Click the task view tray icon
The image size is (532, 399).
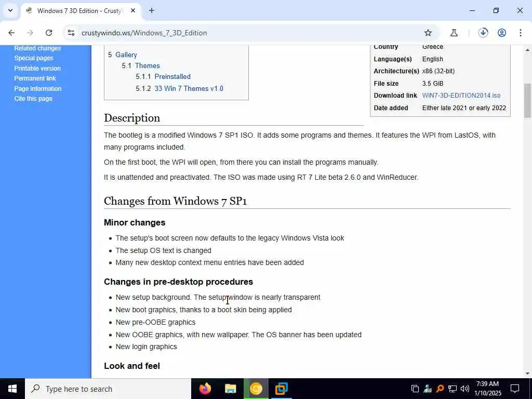point(415,389)
